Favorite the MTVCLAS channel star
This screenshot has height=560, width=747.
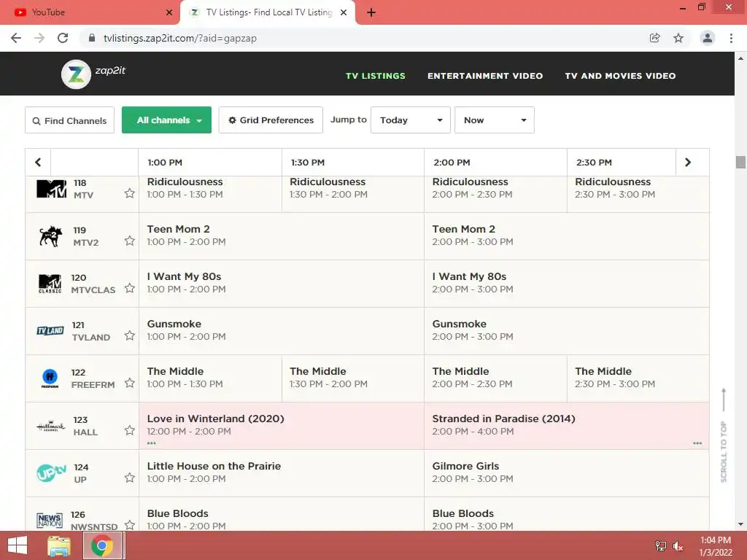130,288
